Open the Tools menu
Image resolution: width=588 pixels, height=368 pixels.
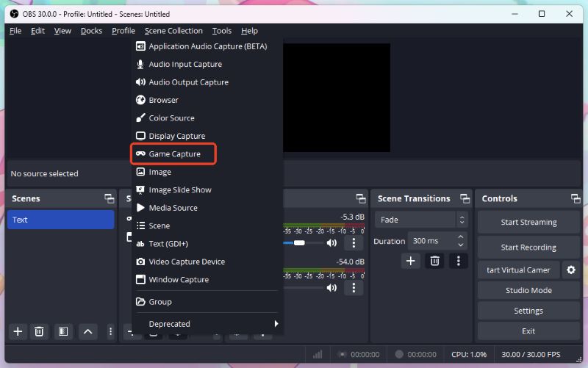[x=222, y=31]
